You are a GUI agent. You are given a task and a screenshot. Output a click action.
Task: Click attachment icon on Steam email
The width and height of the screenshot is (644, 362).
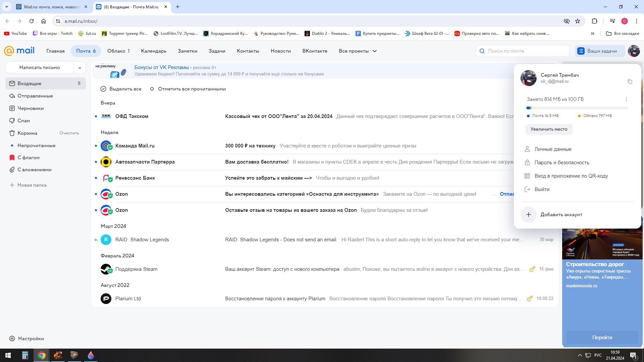pos(532,269)
